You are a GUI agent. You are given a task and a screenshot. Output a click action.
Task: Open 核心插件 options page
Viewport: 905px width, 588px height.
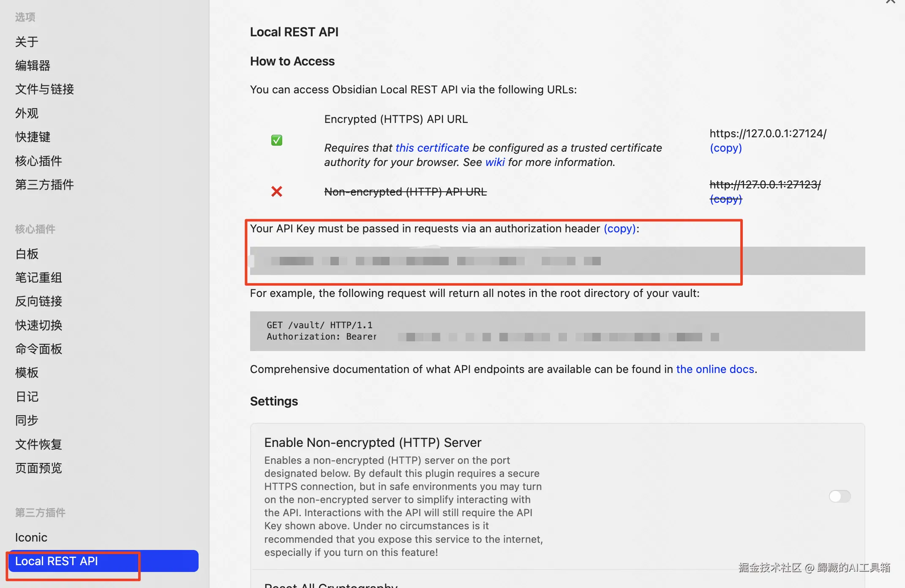pyautogui.click(x=38, y=161)
